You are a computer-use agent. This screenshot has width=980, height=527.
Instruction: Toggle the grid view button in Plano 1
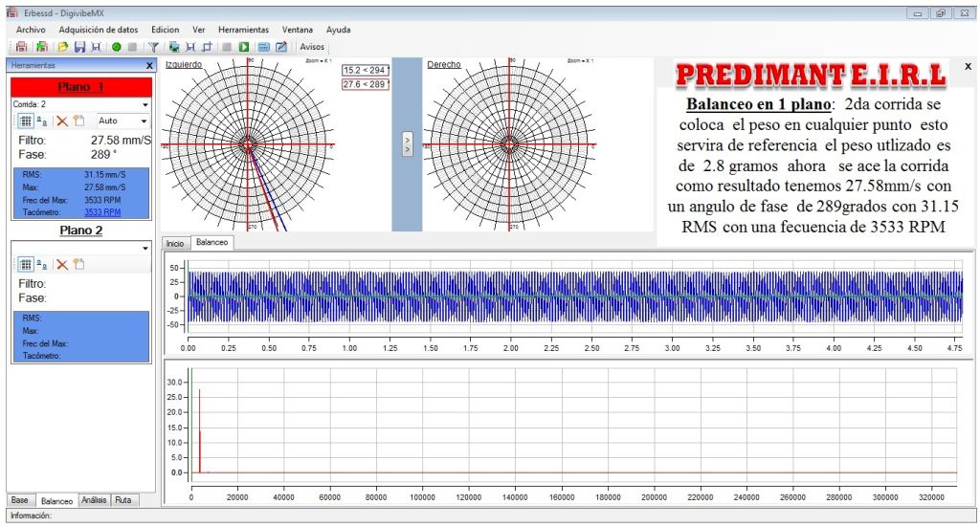coord(26,121)
